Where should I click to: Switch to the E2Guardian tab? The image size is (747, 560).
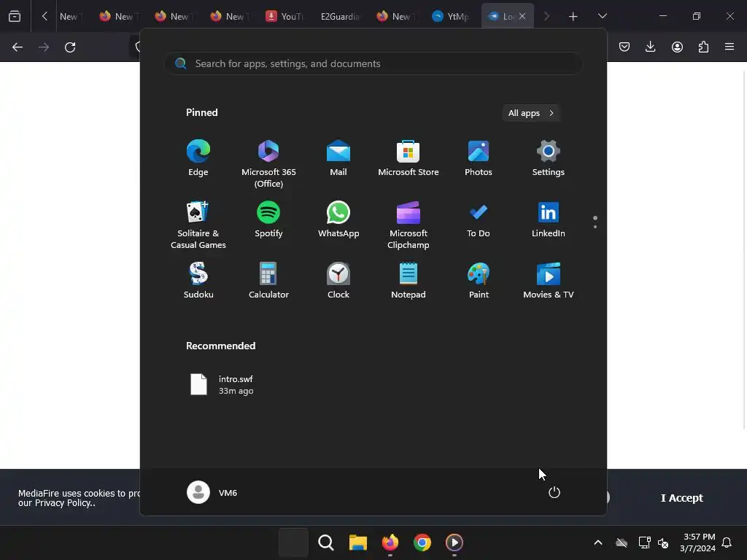pyautogui.click(x=340, y=16)
